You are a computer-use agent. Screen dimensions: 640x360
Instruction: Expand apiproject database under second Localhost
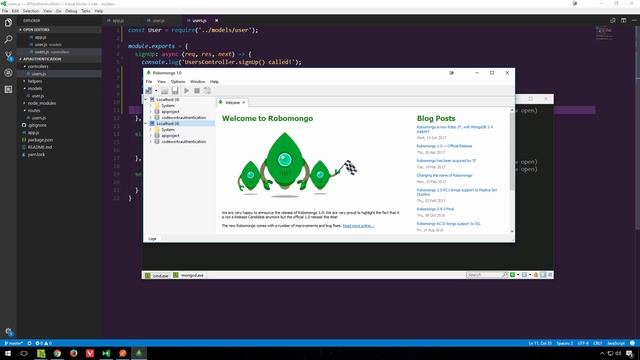coord(151,136)
